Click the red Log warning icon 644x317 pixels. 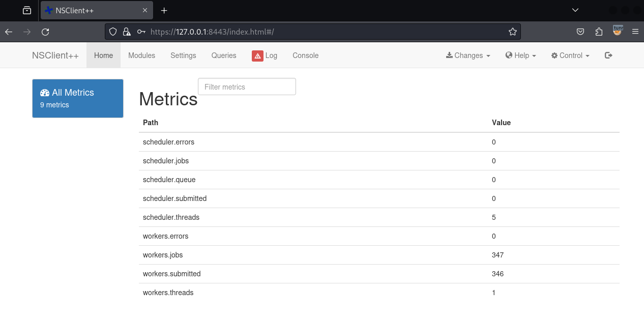click(257, 56)
